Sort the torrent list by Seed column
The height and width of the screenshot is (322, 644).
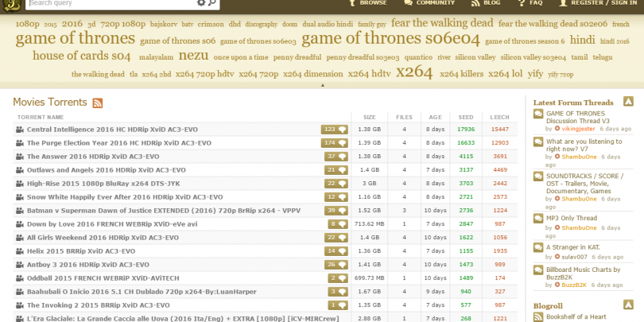[466, 117]
